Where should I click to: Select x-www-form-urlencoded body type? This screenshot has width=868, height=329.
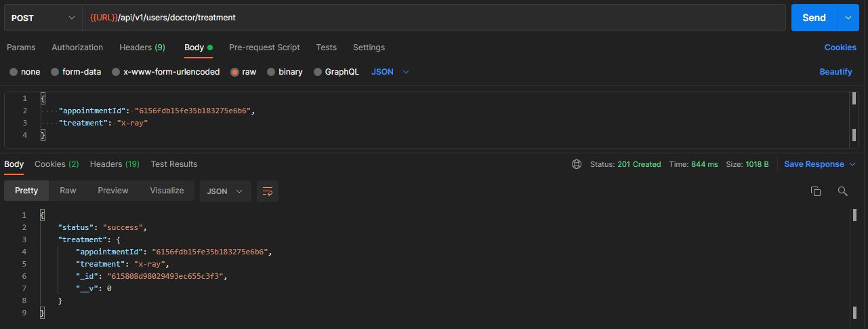tap(165, 72)
